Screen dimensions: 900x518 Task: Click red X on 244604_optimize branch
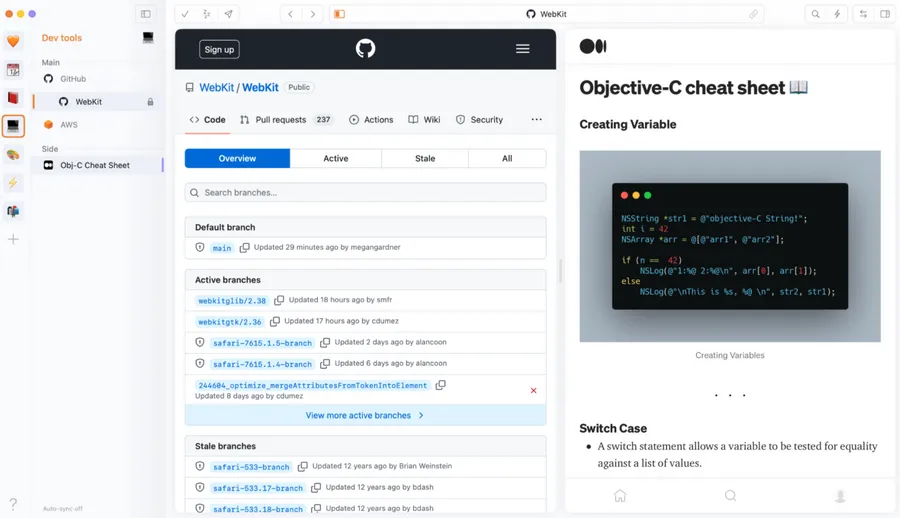tap(534, 391)
